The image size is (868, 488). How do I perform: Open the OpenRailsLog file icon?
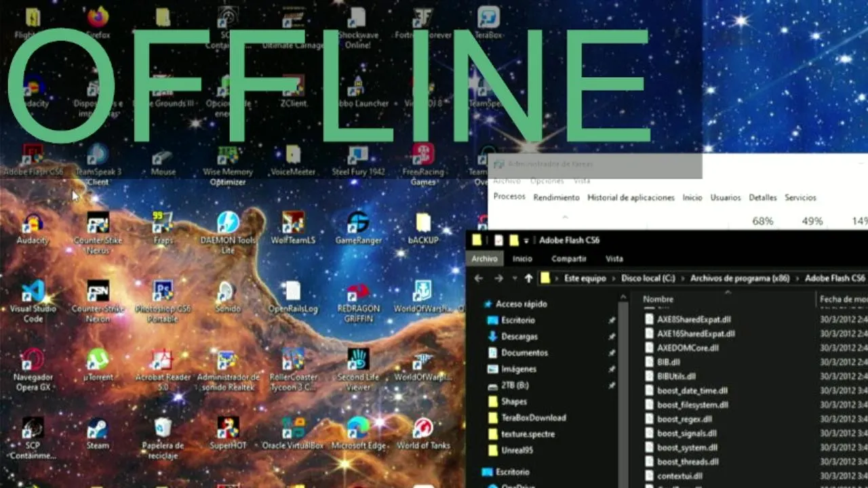point(293,296)
